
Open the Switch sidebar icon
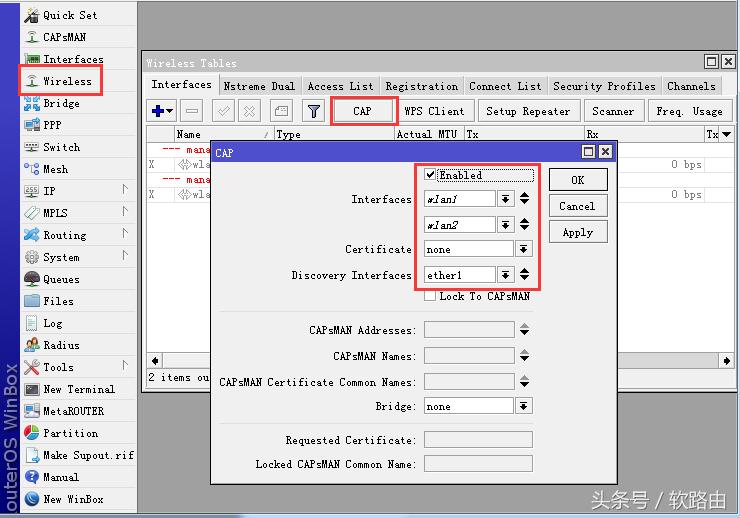pos(32,147)
